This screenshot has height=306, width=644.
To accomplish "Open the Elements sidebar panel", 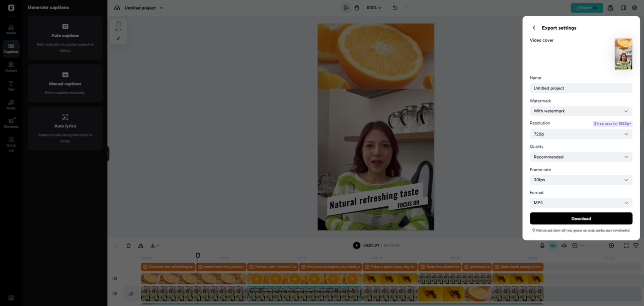I will pos(11,123).
